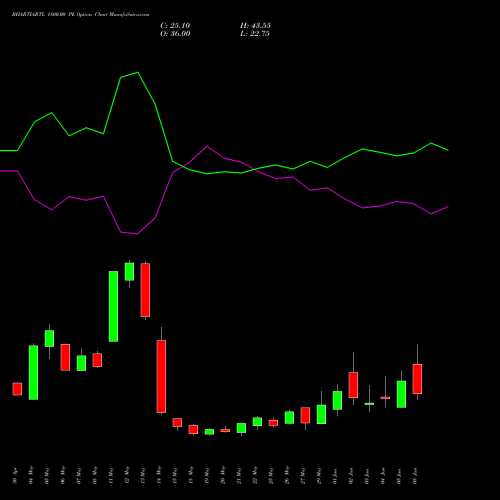Viewport: 500px width, 500px height.
Task: Click the 15 May date label
Action: tap(175, 476)
